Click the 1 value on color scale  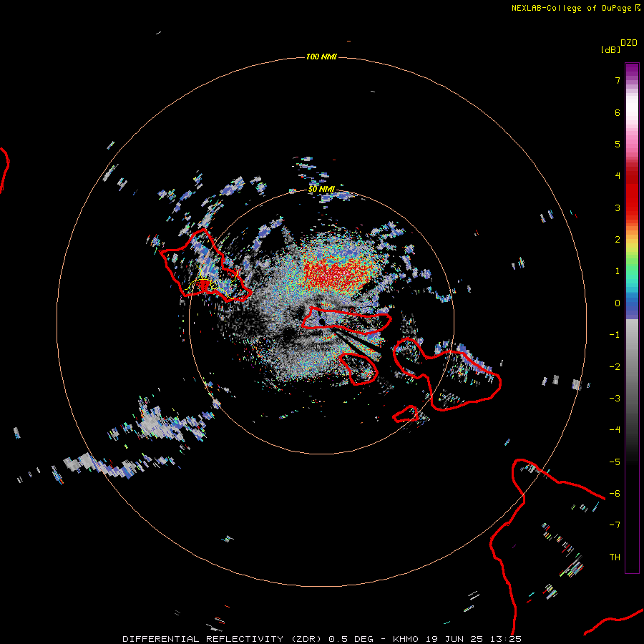pyautogui.click(x=618, y=271)
